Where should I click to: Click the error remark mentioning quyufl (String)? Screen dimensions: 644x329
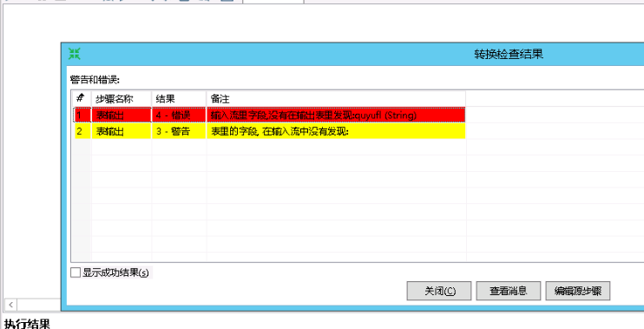pos(336,115)
